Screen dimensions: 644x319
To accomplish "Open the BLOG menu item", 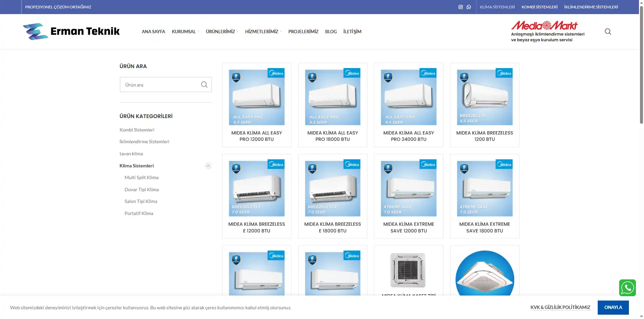I will [331, 32].
